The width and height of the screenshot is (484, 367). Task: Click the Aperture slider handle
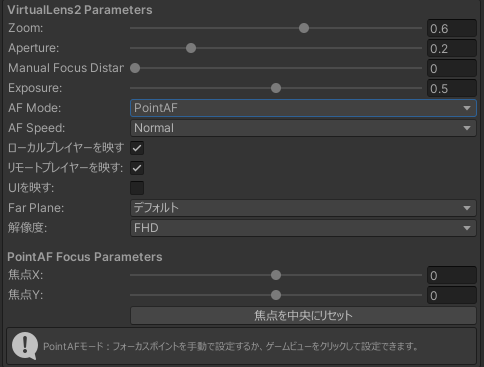coord(191,48)
